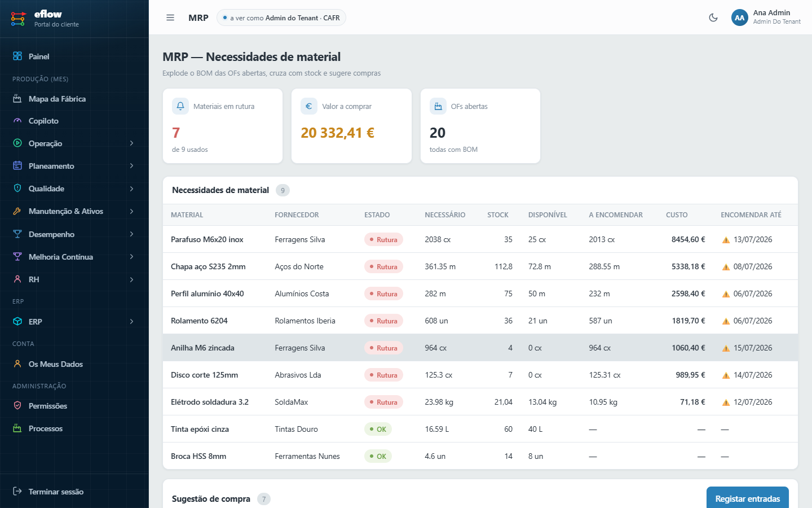812x508 pixels.
Task: Click the Rutura status on Rolamento 6204
Action: 383,321
